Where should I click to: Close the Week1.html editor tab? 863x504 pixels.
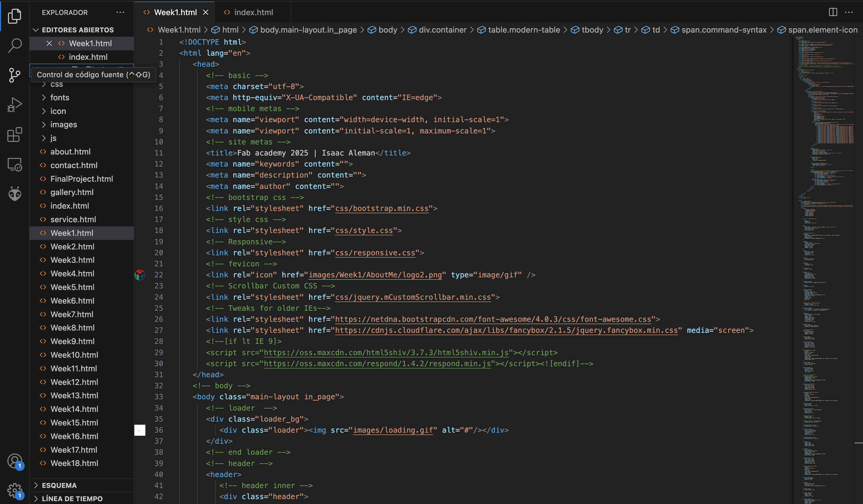tap(205, 12)
